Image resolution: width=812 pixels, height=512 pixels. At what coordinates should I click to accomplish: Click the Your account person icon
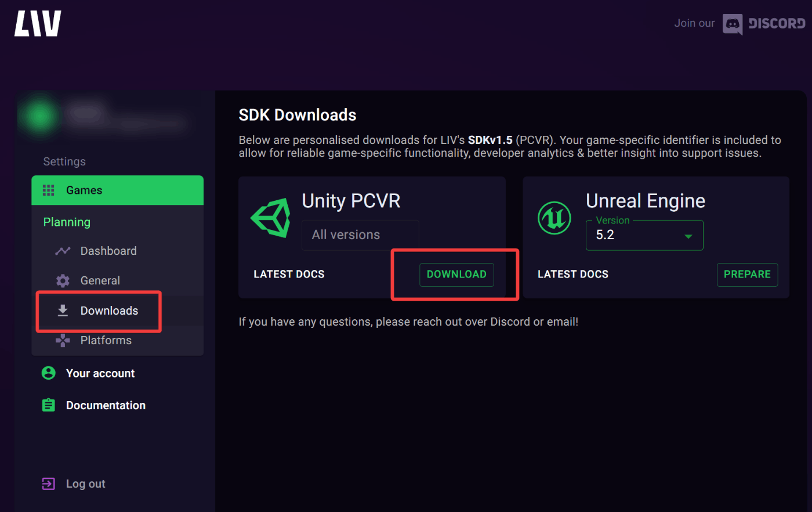click(49, 373)
